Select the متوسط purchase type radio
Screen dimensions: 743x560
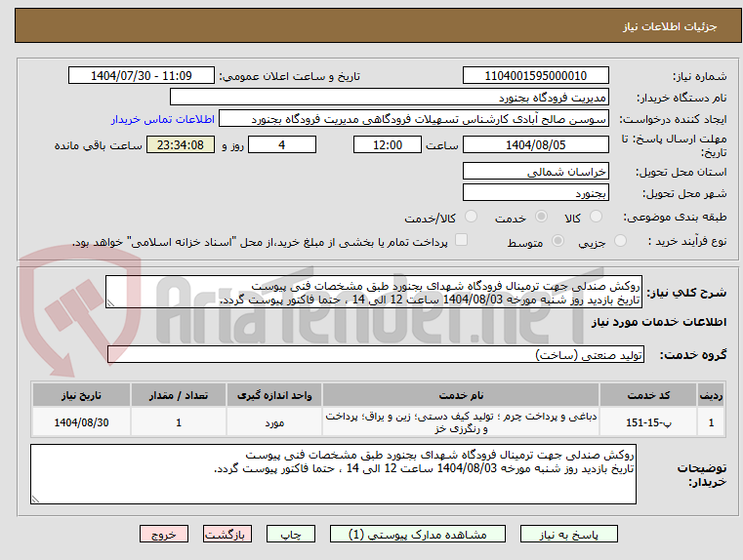(x=558, y=241)
